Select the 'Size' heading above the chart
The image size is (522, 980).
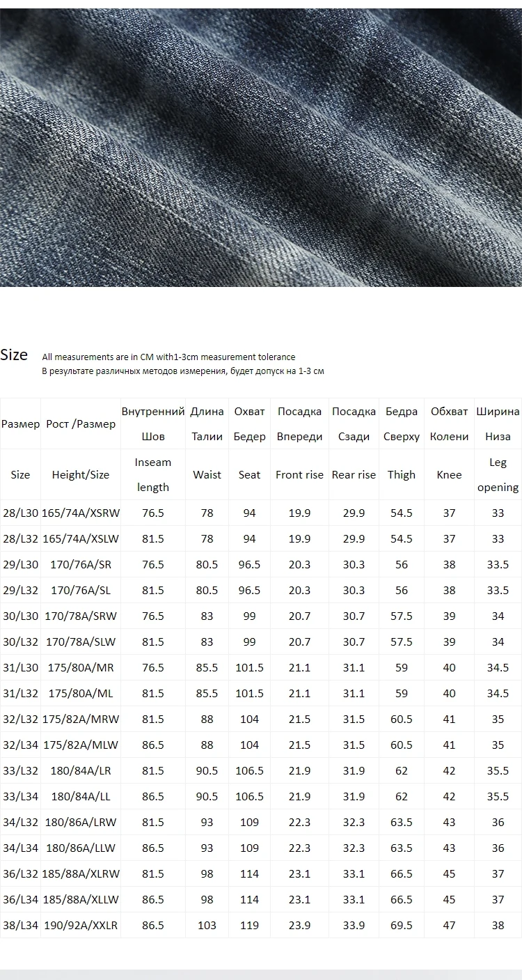pyautogui.click(x=14, y=355)
